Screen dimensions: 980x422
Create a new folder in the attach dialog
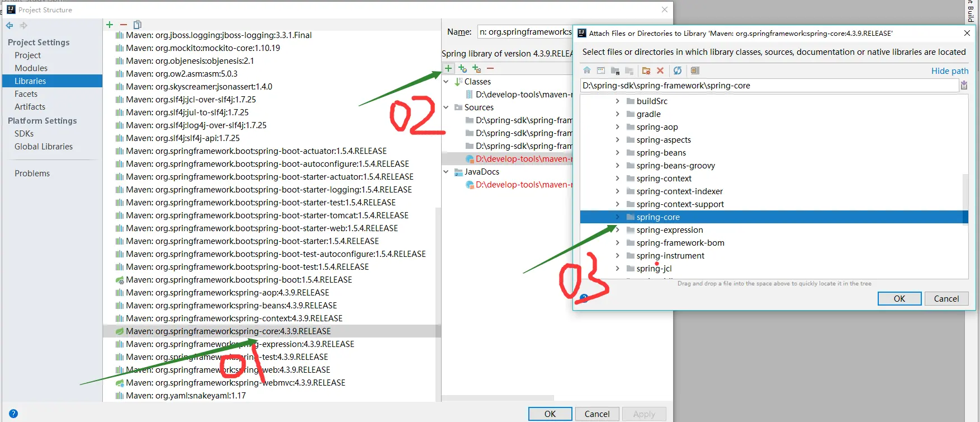pos(646,71)
